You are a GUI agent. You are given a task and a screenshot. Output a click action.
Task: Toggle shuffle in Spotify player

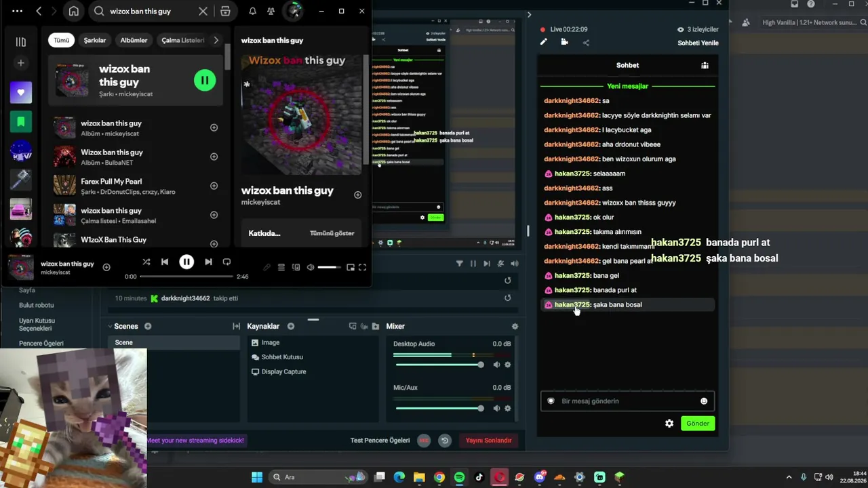pos(146,262)
